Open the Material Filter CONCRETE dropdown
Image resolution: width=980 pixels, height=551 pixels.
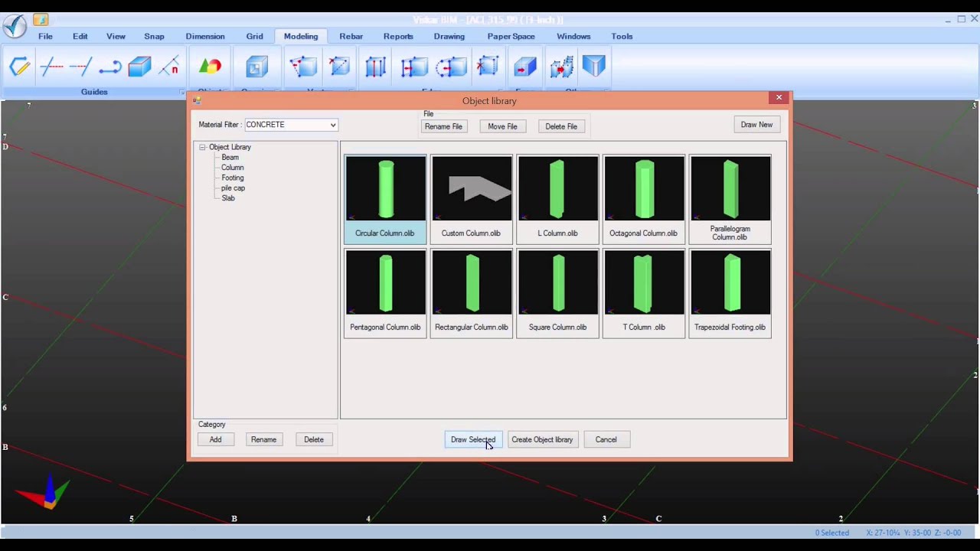pyautogui.click(x=291, y=125)
